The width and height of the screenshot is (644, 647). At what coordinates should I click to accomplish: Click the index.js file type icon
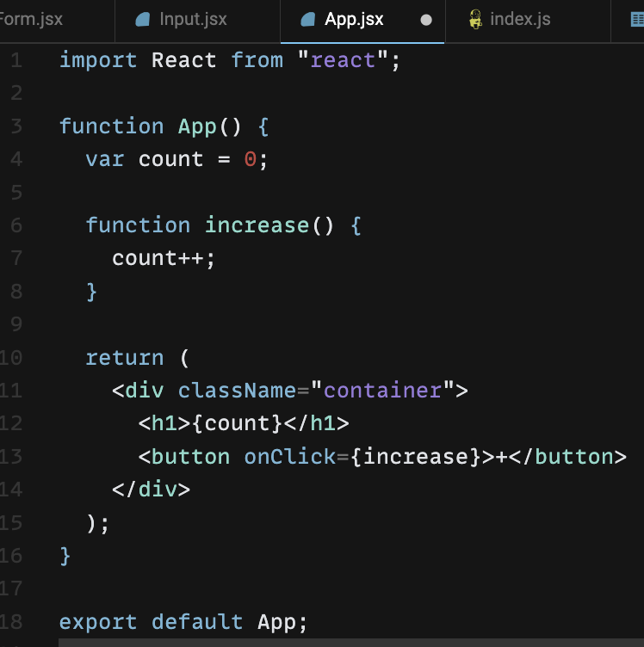click(x=475, y=20)
